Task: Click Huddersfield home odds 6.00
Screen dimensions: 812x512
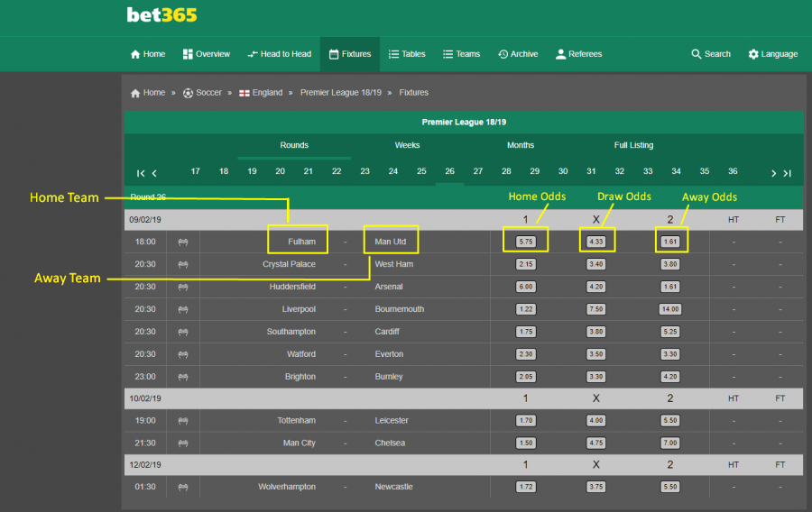Action: pos(526,287)
